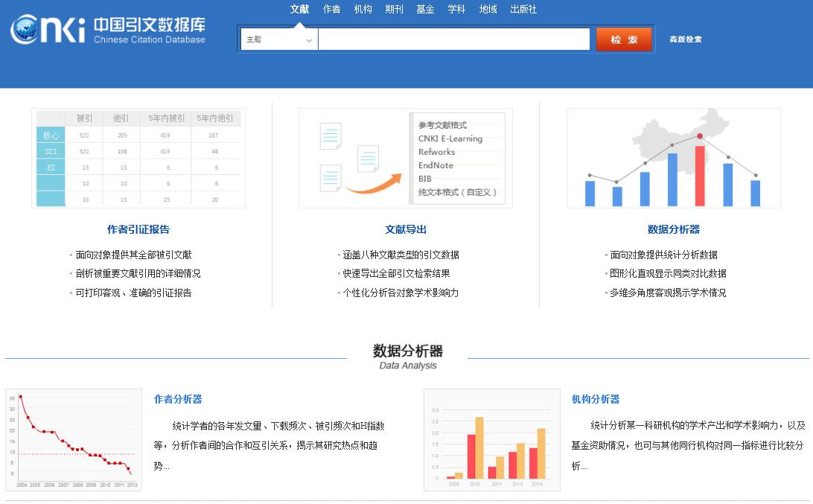Open the 机构分析器 title link
This screenshot has height=504, width=813.
tap(596, 399)
